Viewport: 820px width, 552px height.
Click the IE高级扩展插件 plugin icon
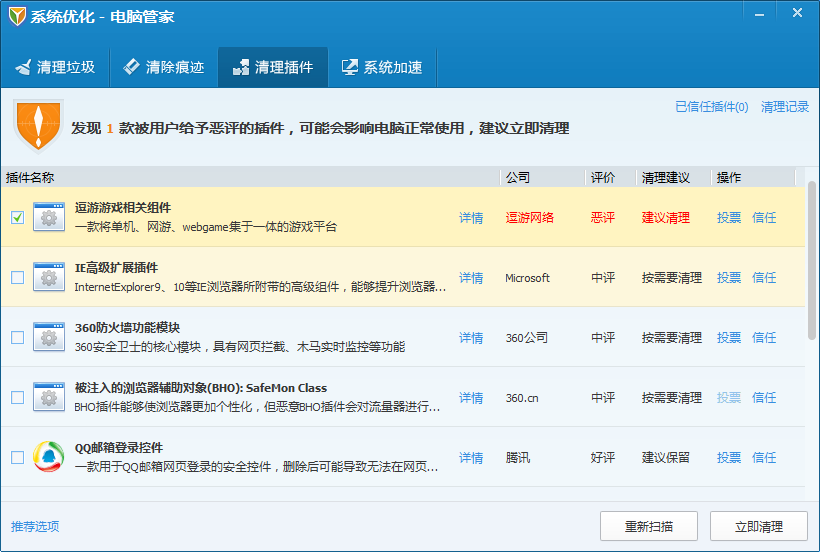(x=49, y=277)
